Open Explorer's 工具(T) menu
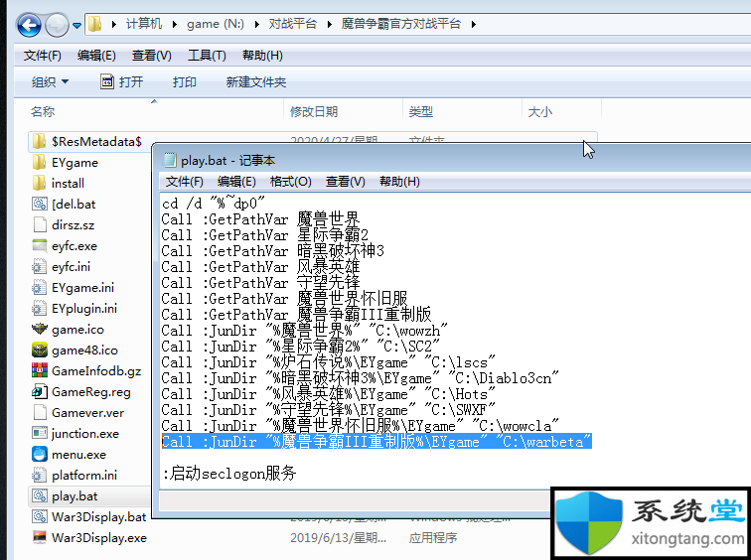The width and height of the screenshot is (751, 560). (x=207, y=56)
